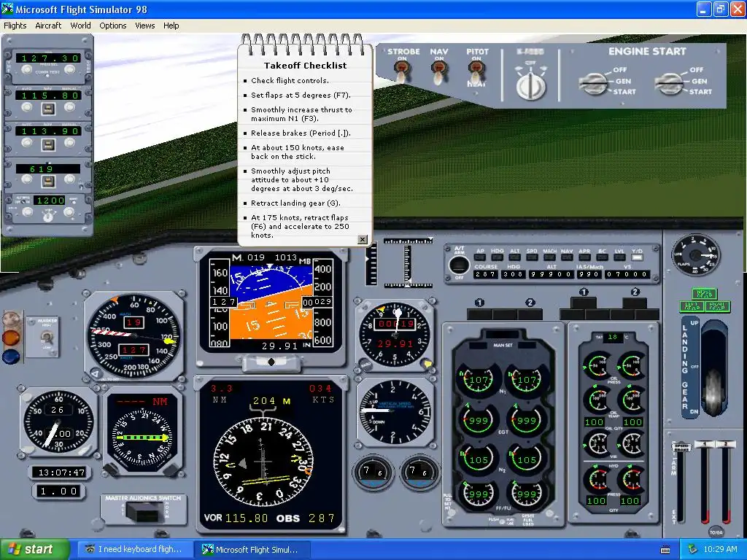Click the altimeter gauge

click(x=395, y=335)
